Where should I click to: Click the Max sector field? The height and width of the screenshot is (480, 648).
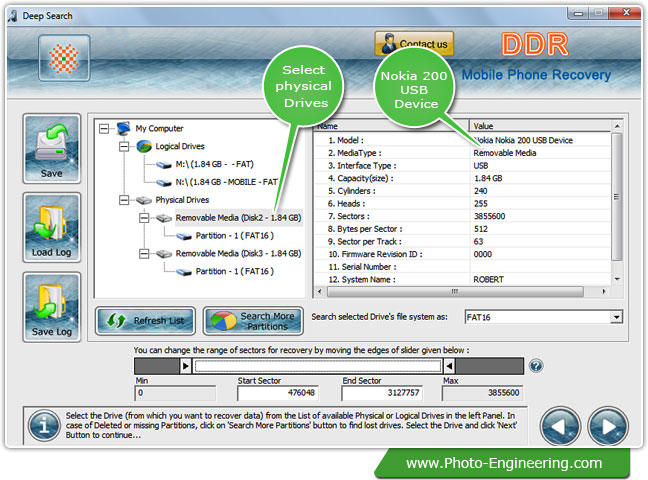[482, 393]
